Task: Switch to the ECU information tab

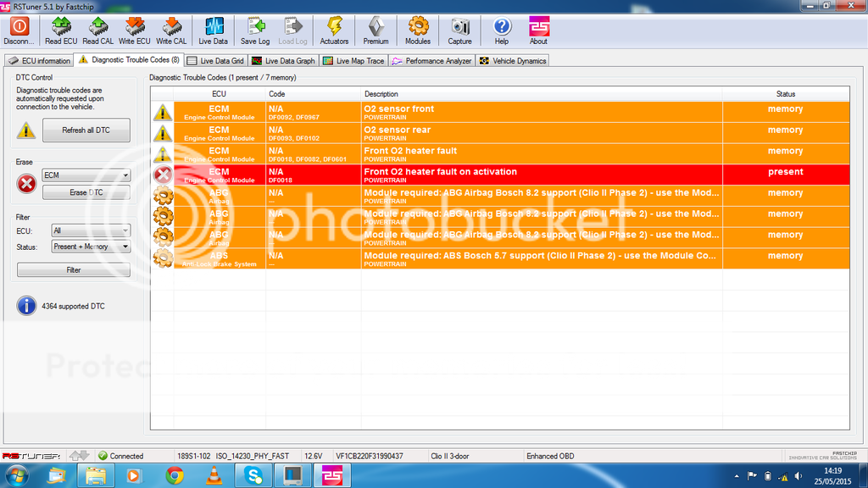Action: [x=40, y=61]
